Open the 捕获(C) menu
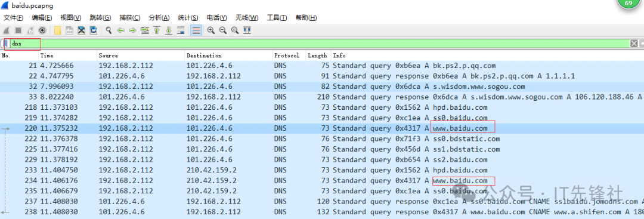Image resolution: width=644 pixels, height=219 pixels. [x=130, y=18]
